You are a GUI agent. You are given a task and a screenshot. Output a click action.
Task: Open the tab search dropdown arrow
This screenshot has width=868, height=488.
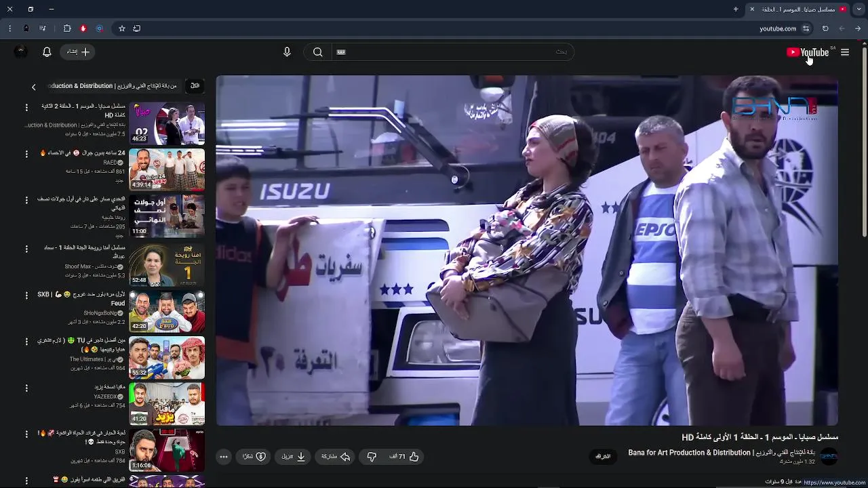click(x=859, y=9)
